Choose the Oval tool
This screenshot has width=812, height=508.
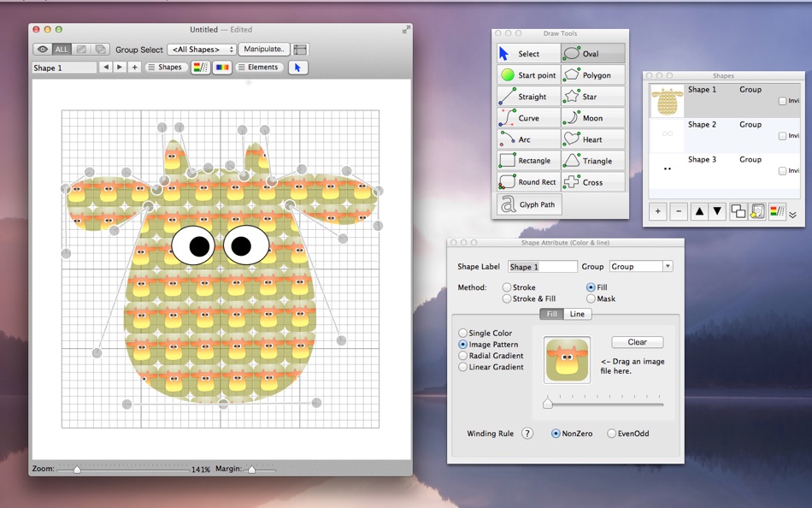(593, 53)
